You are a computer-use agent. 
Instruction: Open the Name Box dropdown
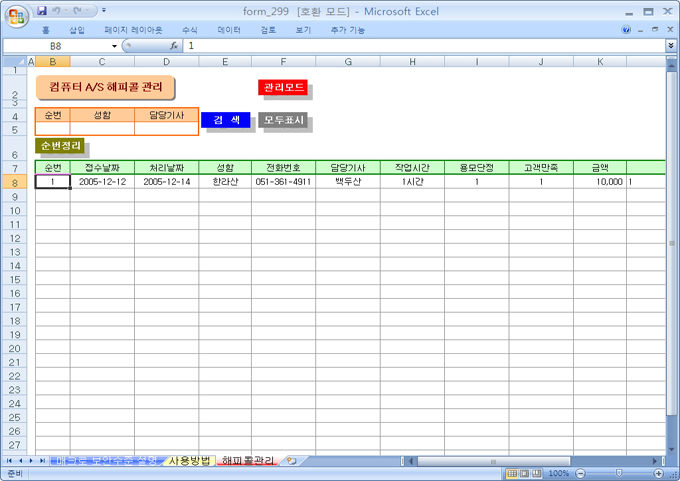[114, 46]
